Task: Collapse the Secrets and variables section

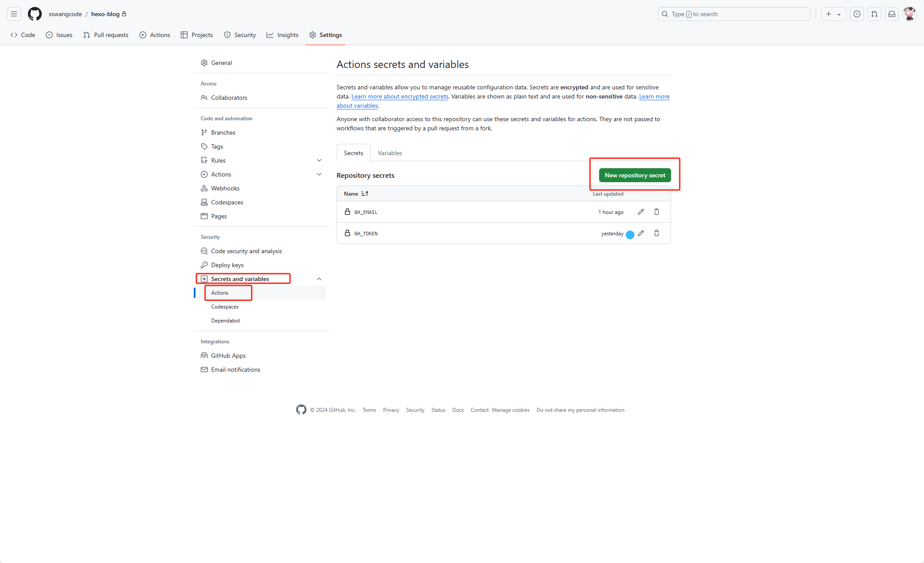Action: 319,279
